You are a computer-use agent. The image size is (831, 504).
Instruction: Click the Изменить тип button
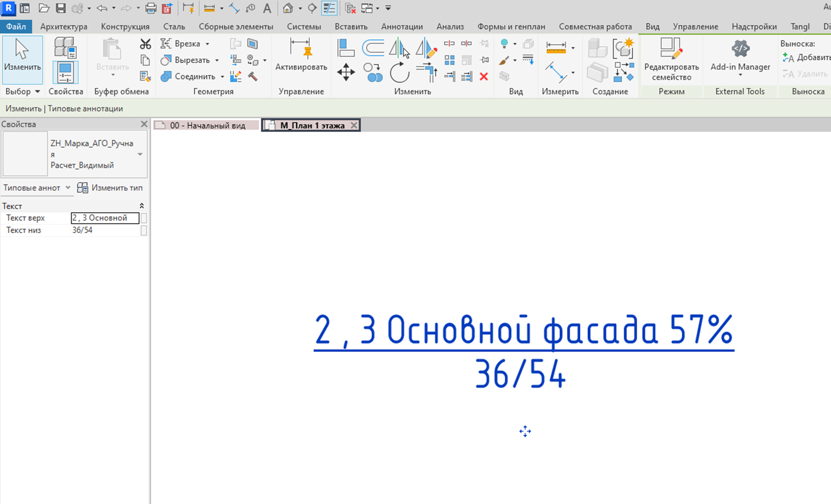pos(110,188)
